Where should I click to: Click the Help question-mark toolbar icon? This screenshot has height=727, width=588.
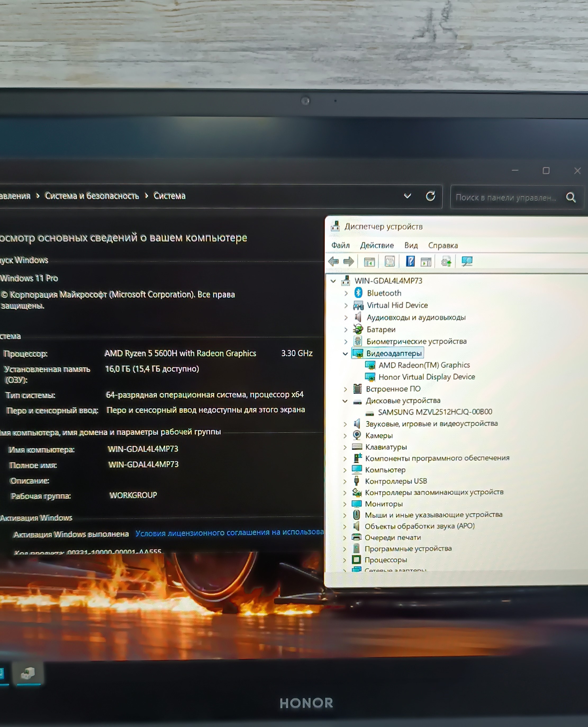[x=410, y=261]
